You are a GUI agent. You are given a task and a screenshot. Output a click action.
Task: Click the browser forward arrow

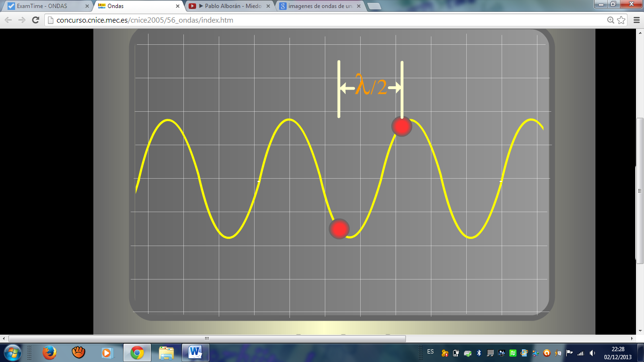point(22,20)
